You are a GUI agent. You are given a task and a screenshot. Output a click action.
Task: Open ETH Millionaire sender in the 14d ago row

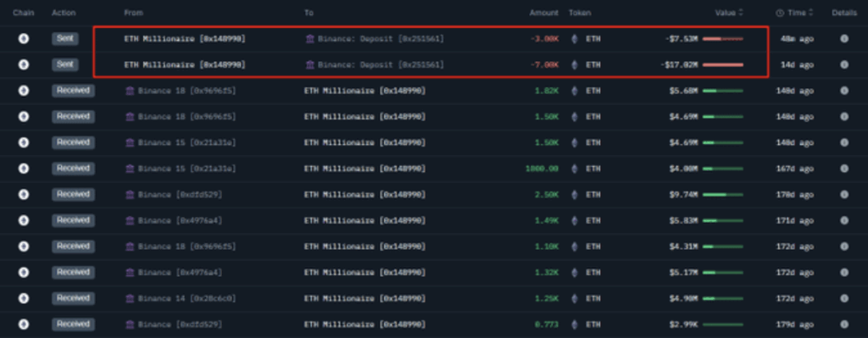[x=185, y=64]
